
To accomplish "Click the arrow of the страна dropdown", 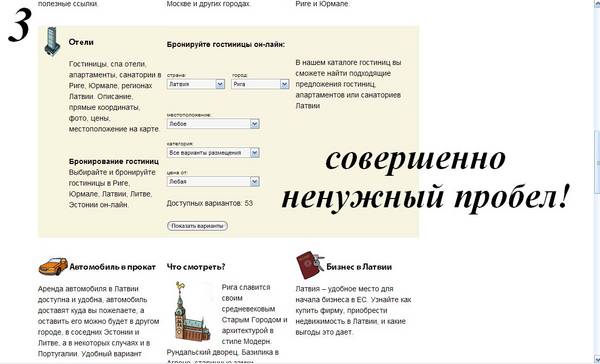I will click(x=220, y=84).
